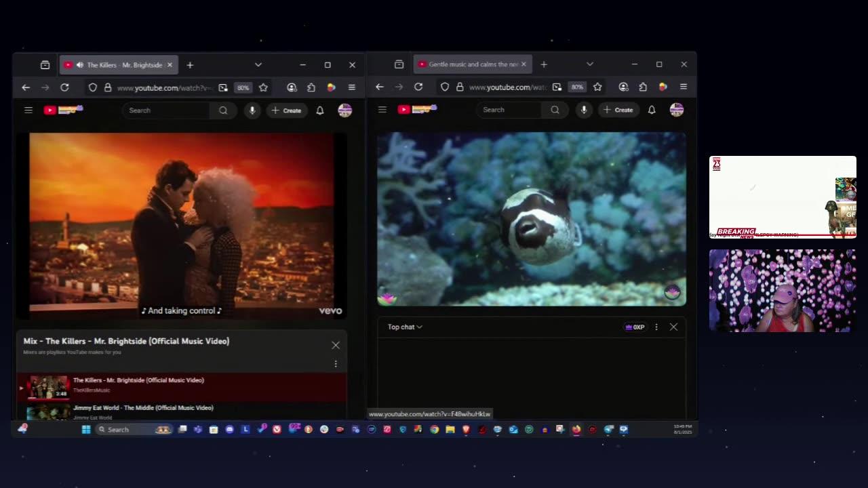
Task: Select the The Killers - Mr. Brightside tab
Action: coord(119,65)
